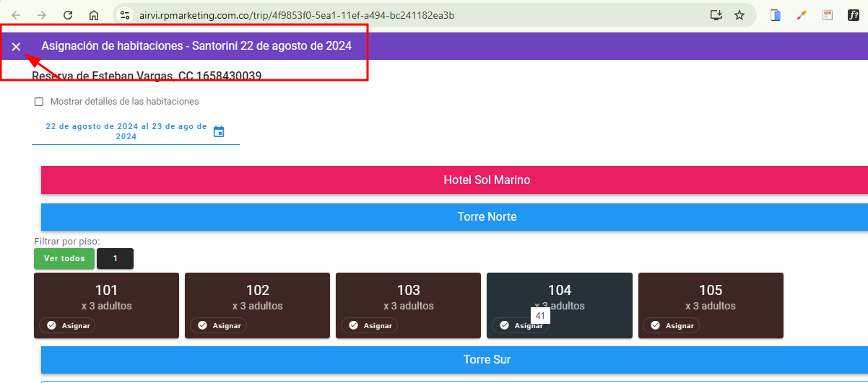Click the install app icon in address bar

pos(716,15)
